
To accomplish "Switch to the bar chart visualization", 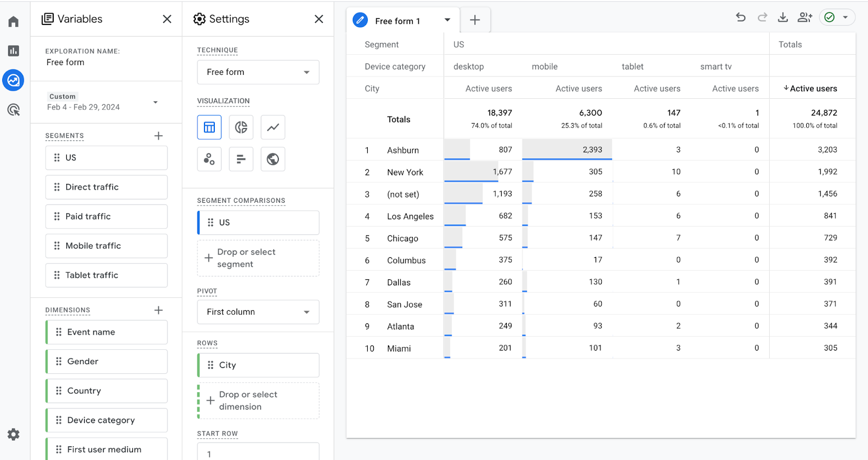I will [x=241, y=159].
